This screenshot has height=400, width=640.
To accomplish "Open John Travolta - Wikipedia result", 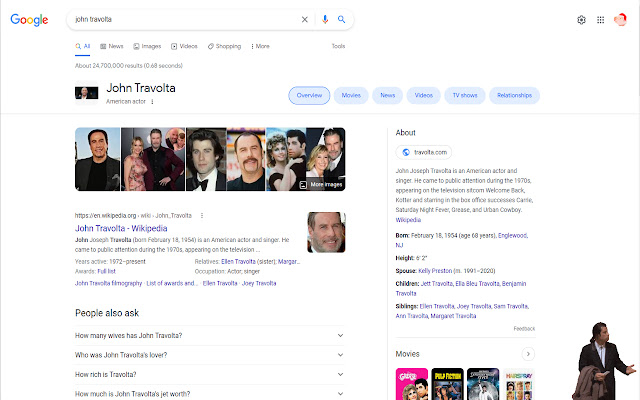I will coord(121,228).
